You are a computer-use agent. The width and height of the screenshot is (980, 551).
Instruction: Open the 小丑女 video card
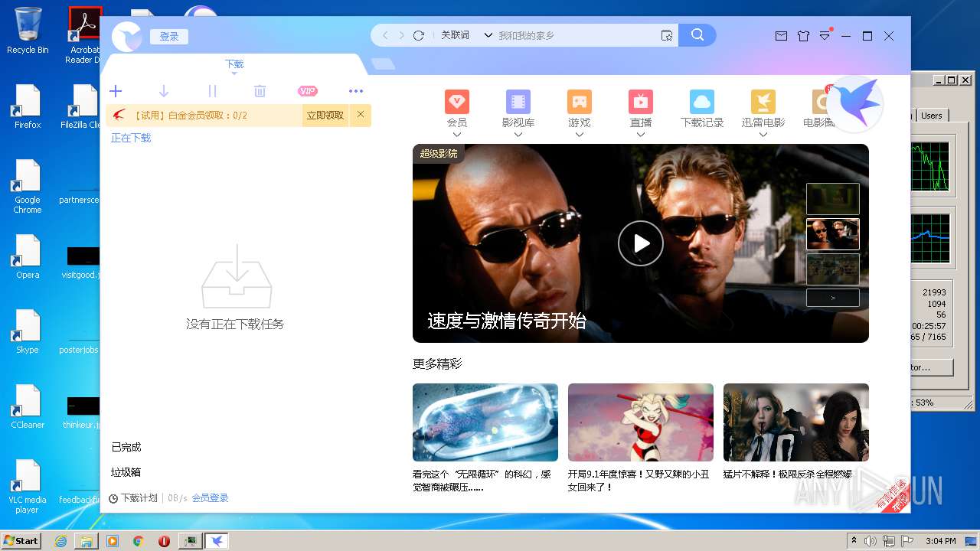pyautogui.click(x=641, y=438)
